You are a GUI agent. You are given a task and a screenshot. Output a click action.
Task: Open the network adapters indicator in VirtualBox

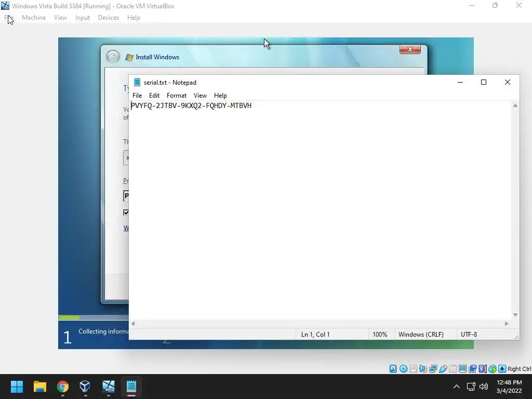point(433,369)
